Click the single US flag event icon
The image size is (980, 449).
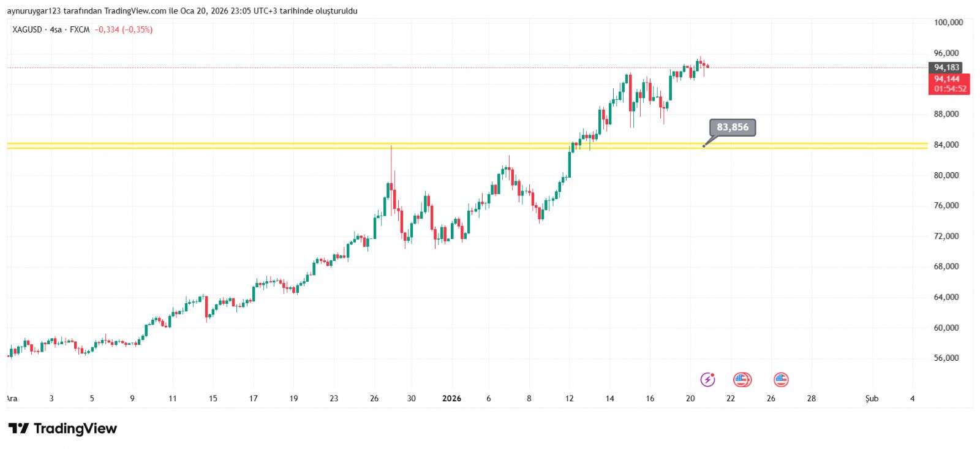tap(781, 380)
